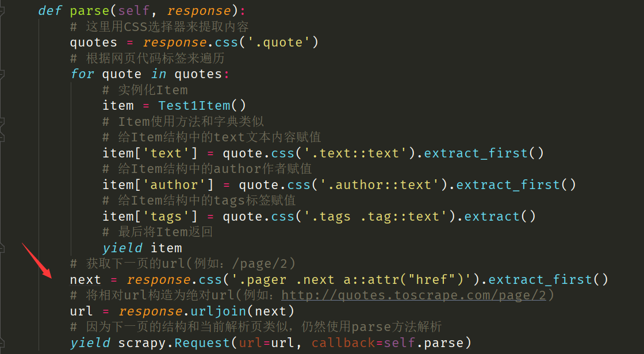The image size is (644, 354).
Task: Toggle comment fold marker near Item使用方法 comment
Action: (2, 121)
